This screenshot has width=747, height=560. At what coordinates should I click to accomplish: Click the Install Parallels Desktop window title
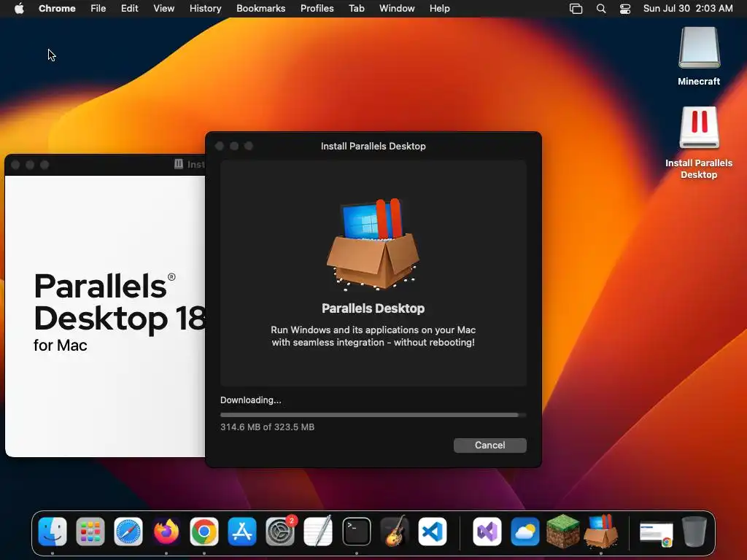[373, 146]
